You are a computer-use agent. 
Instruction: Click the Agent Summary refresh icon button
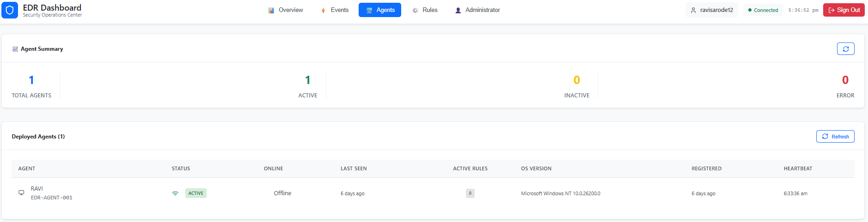pos(845,49)
